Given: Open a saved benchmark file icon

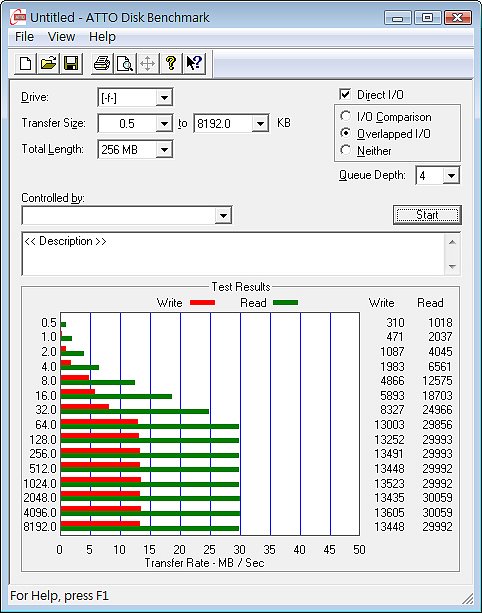Looking at the screenshot, I should click(48, 63).
